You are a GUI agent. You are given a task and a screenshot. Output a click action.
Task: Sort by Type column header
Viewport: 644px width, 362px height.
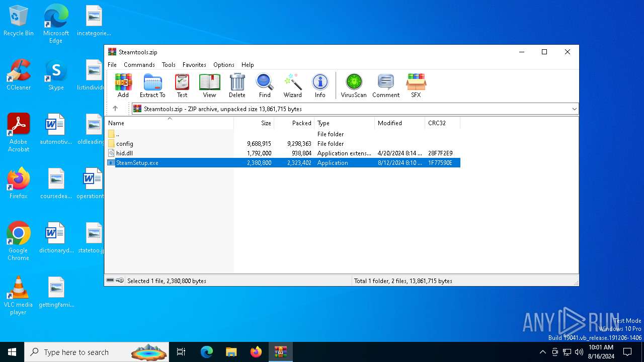tap(344, 123)
